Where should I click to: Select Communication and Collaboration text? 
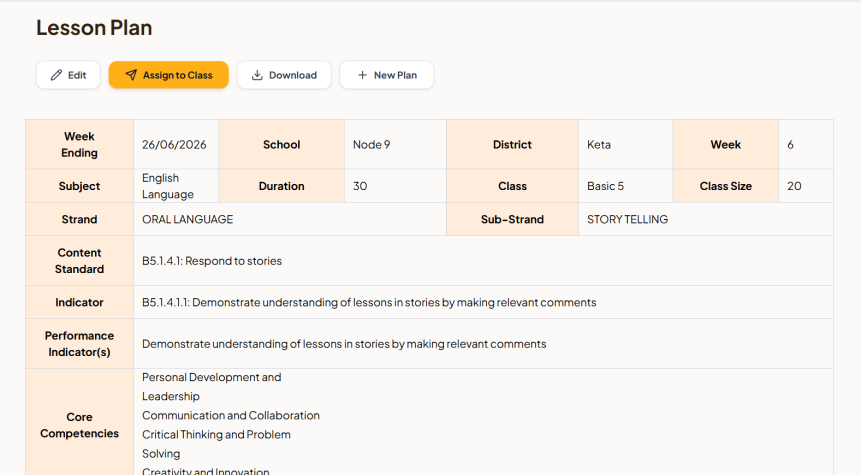(231, 415)
